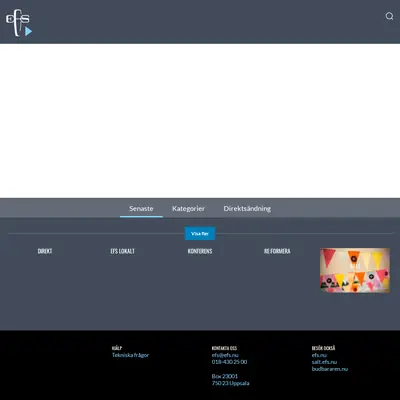Open the colorful bunting flags thumbnail
This screenshot has width=400, height=400.
coord(355,270)
